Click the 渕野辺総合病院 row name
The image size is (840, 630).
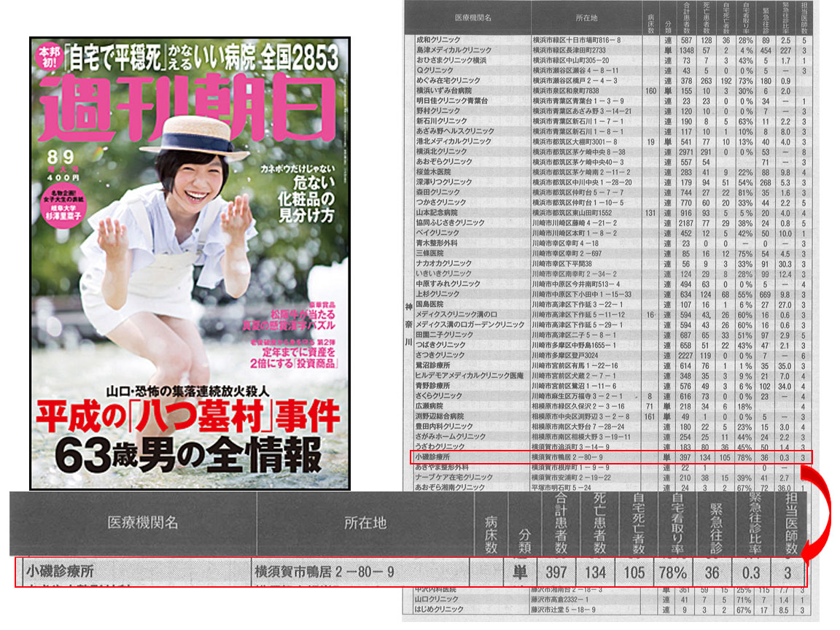[x=440, y=416]
